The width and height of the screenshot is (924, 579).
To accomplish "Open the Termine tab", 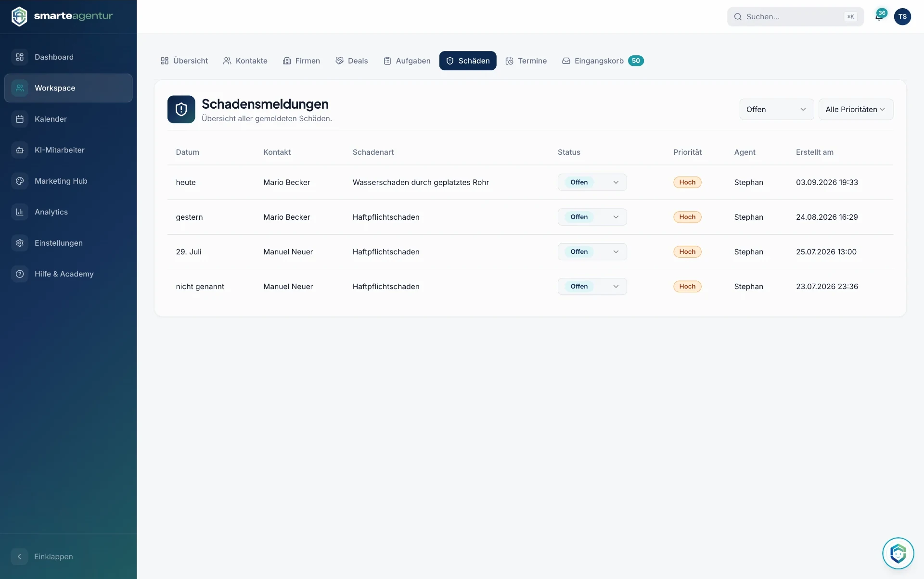I will point(526,61).
